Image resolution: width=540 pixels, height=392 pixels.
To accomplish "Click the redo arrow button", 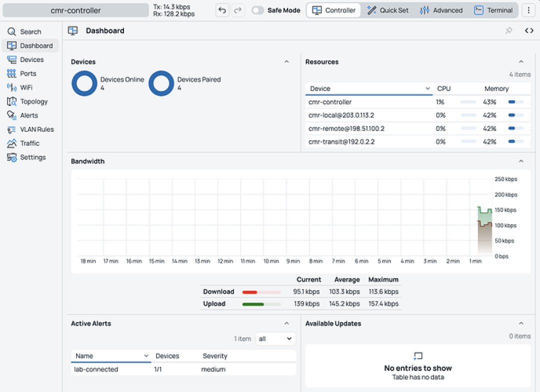I will [x=237, y=10].
